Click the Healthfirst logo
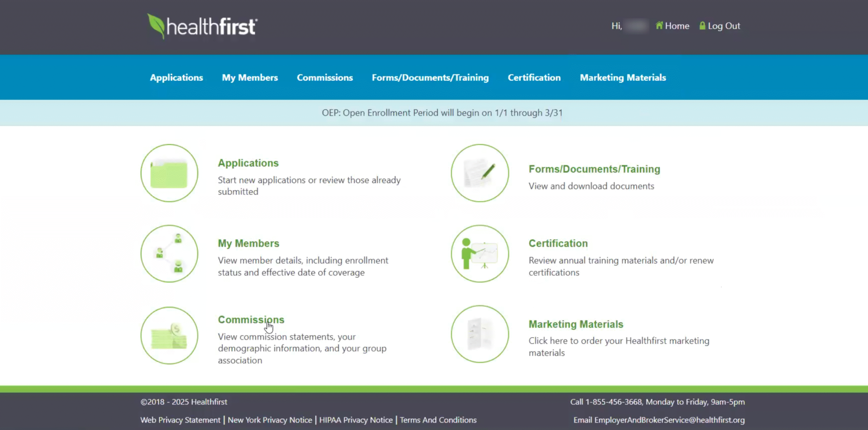 point(202,26)
